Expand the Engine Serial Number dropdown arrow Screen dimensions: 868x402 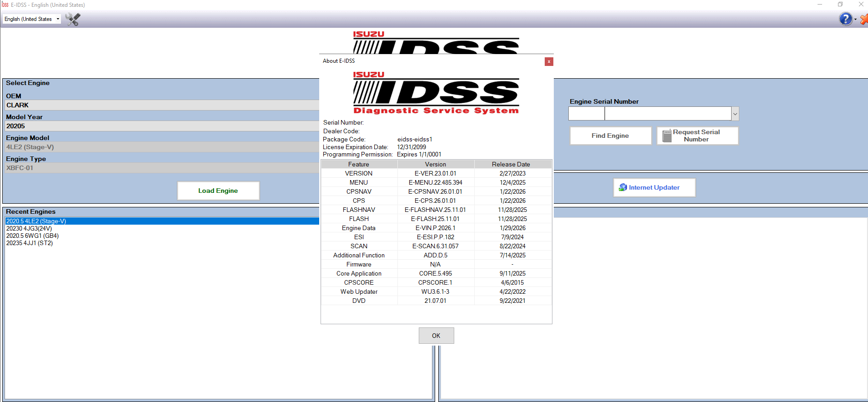coord(735,114)
